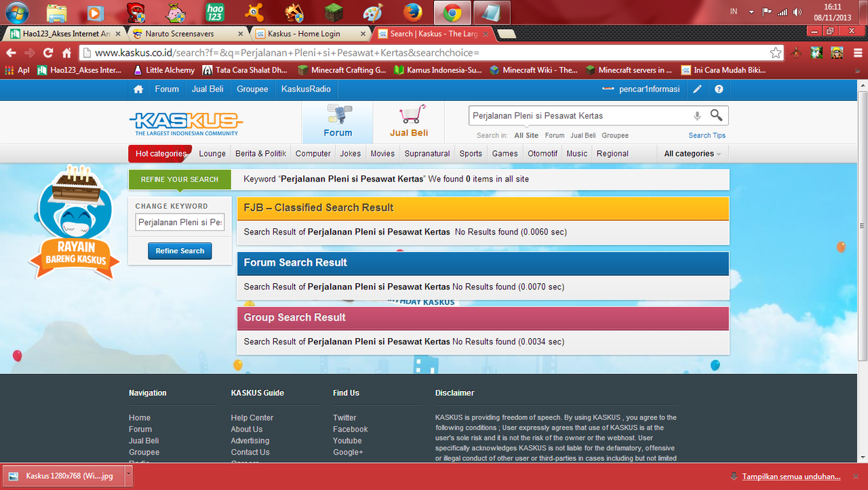Click the KASKUS logo
This screenshot has height=490, width=868.
click(x=186, y=123)
